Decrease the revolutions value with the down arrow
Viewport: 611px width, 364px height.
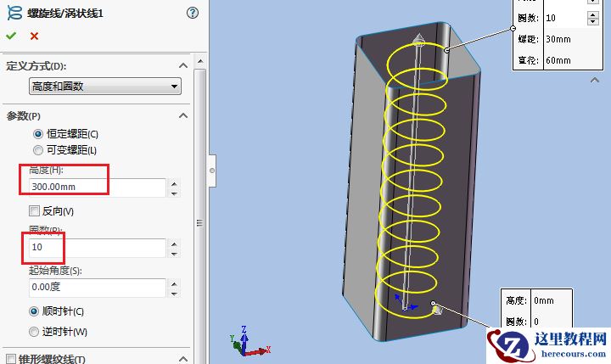174,254
